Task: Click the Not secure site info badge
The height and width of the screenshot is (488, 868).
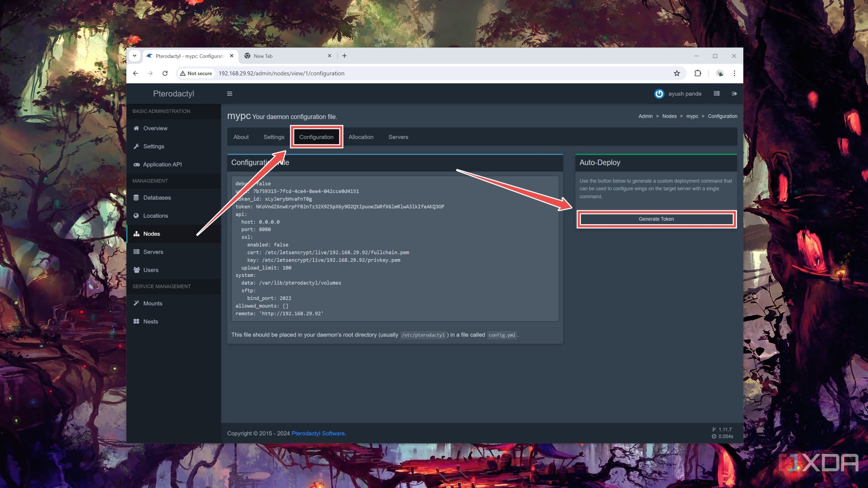Action: click(196, 73)
